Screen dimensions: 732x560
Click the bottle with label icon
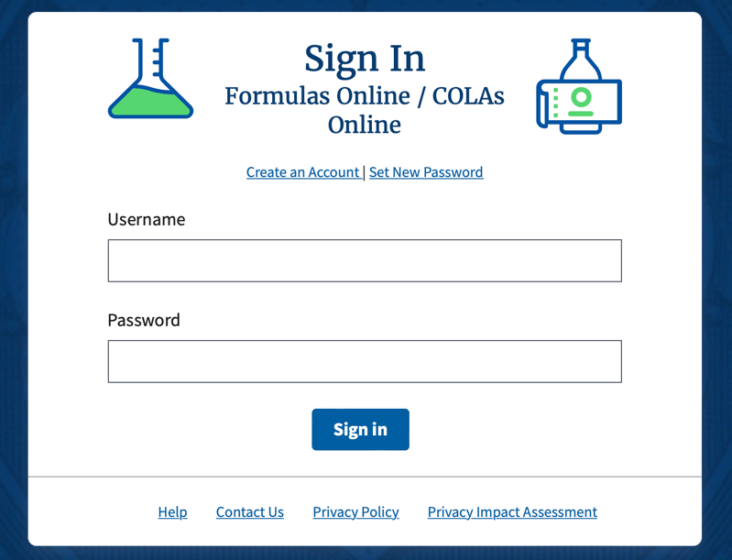[x=578, y=87]
